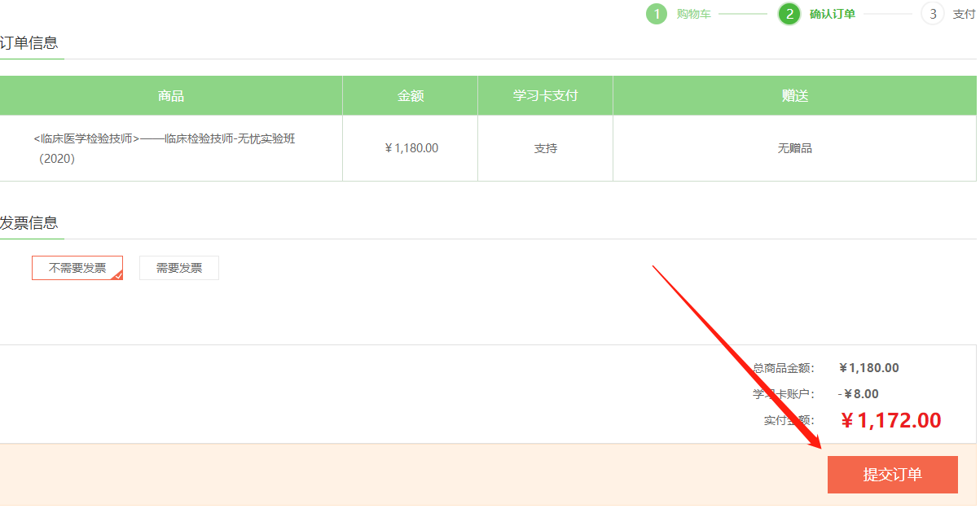Viewport: 980px width, 513px height.
Task: Click the -¥8.00 study card deduction
Action: (859, 394)
